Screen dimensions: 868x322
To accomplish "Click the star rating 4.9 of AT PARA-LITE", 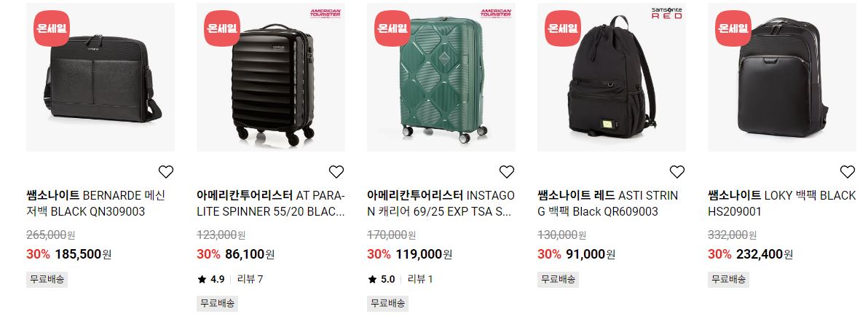I will [211, 279].
